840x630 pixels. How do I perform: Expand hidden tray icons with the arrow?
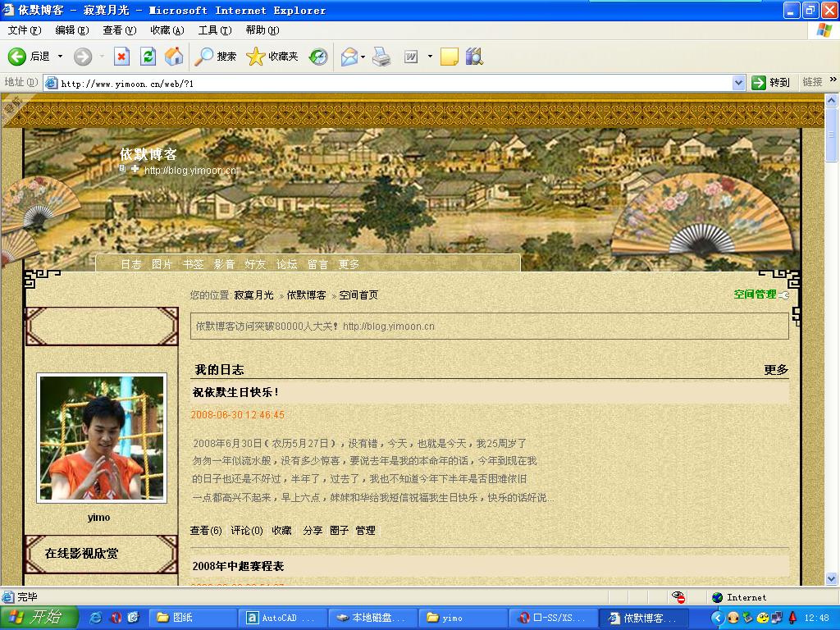(717, 618)
